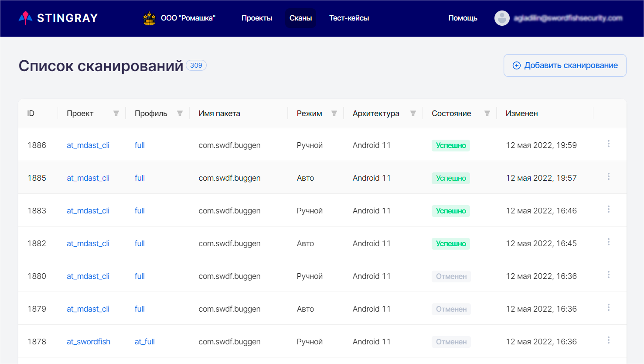Open the user avatar icon
Screen dimensions: 644x364
pyautogui.click(x=502, y=18)
